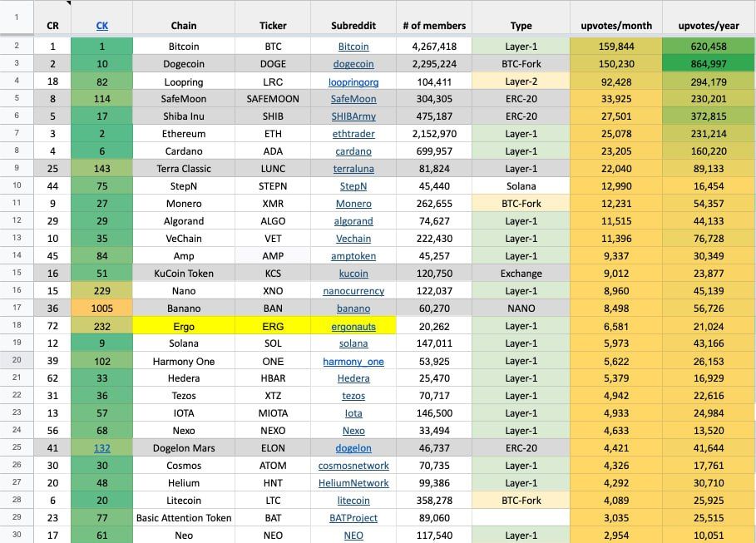Click the loopringorg subreddit link
This screenshot has height=543, width=756.
click(353, 82)
